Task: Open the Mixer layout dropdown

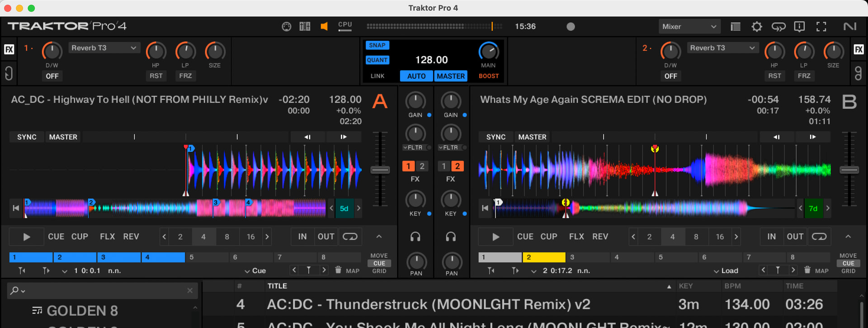Action: tap(689, 27)
